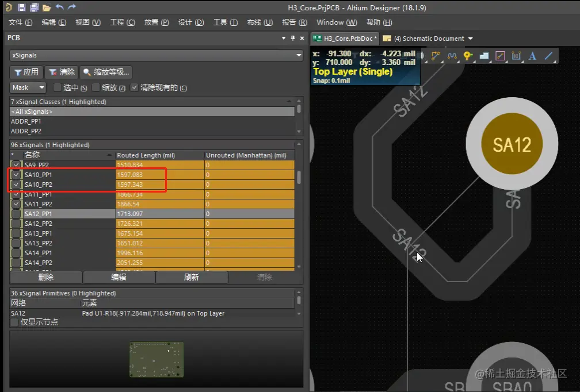This screenshot has height=392, width=580.
Task: Pin the PCB panel
Action: (292, 38)
